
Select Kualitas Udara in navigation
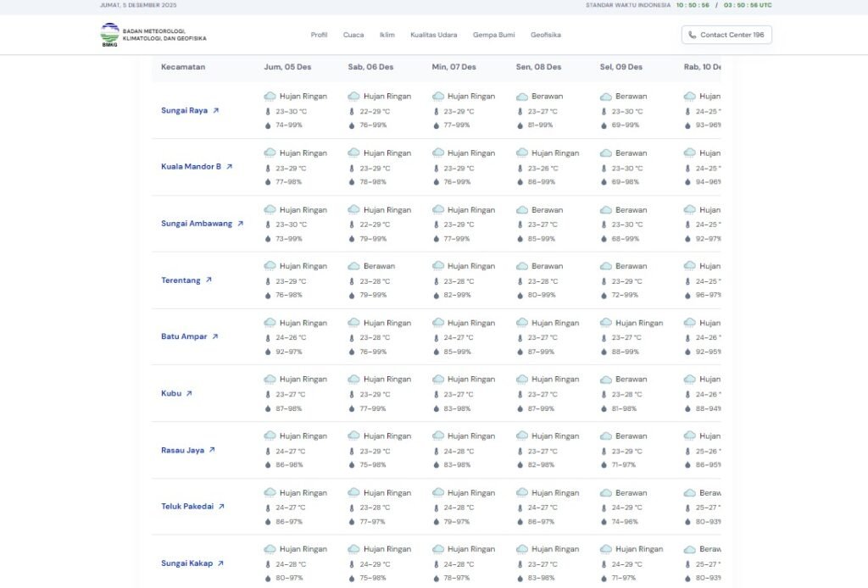point(433,35)
